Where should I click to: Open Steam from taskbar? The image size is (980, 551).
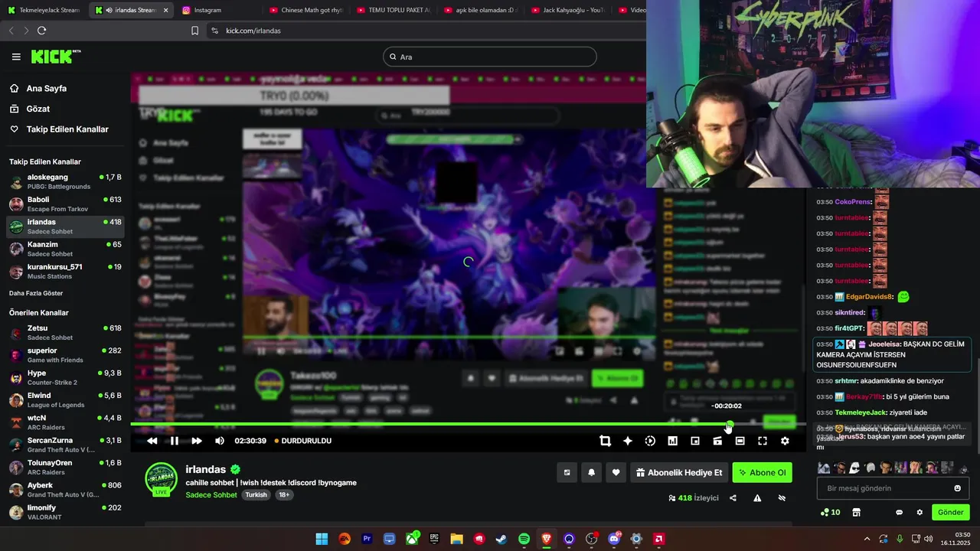click(501, 539)
